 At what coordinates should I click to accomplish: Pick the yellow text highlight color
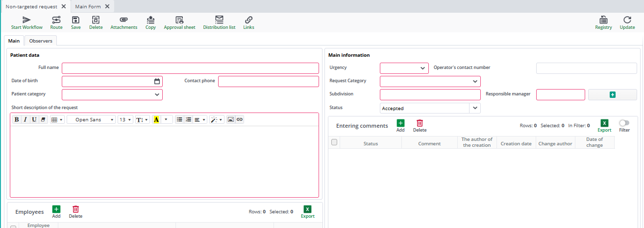click(156, 119)
